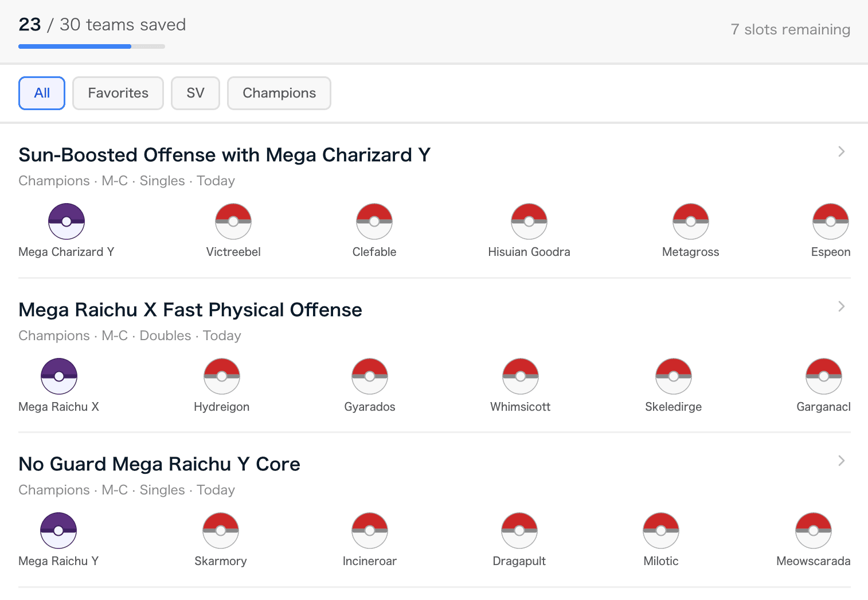Click the Victreebel name label

point(233,252)
